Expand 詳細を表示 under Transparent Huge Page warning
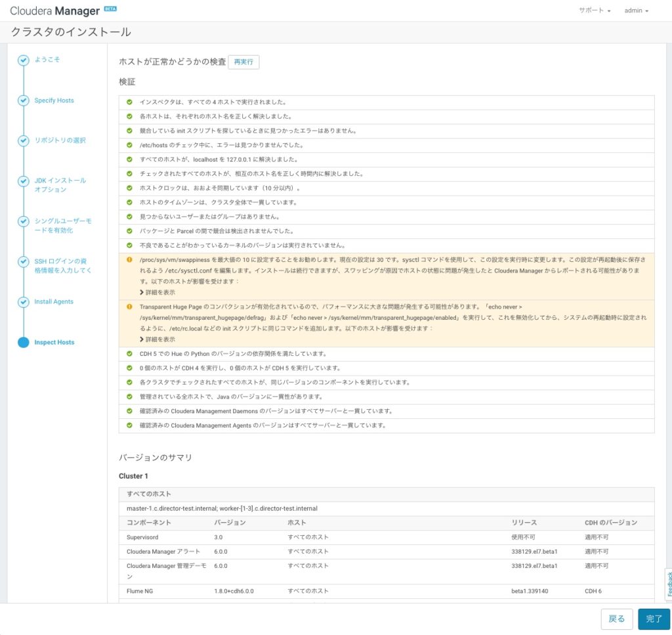 click(x=157, y=339)
